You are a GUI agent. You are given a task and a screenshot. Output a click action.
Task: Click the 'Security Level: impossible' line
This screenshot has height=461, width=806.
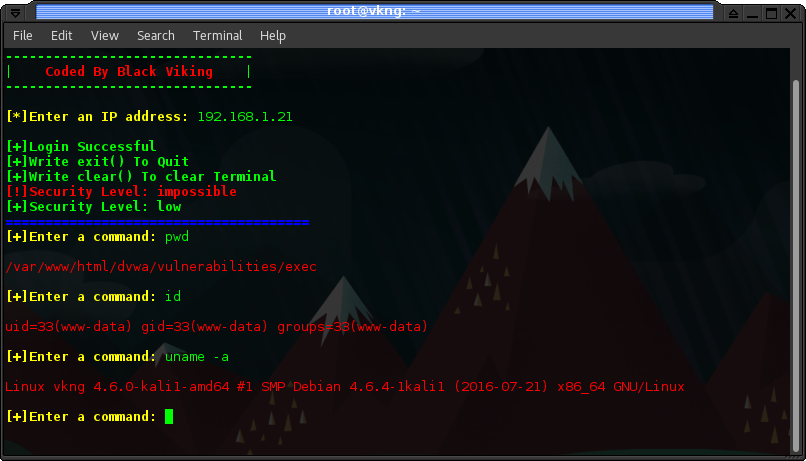click(x=121, y=191)
